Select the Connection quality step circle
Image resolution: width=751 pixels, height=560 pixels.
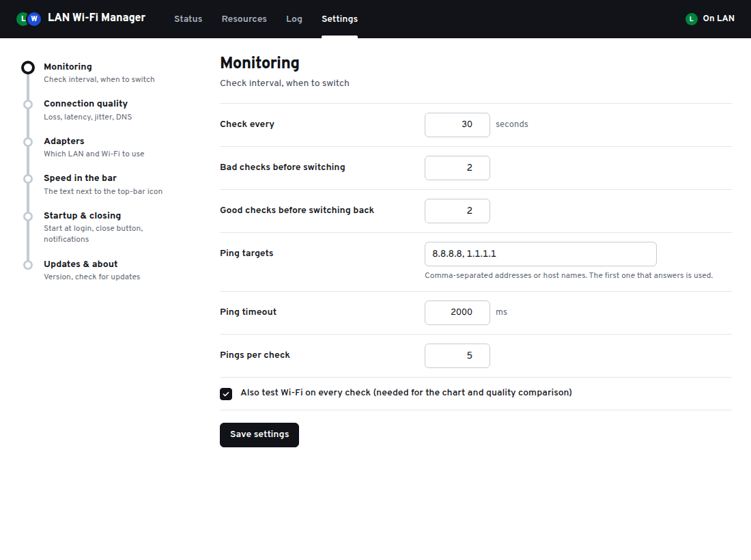pos(28,104)
